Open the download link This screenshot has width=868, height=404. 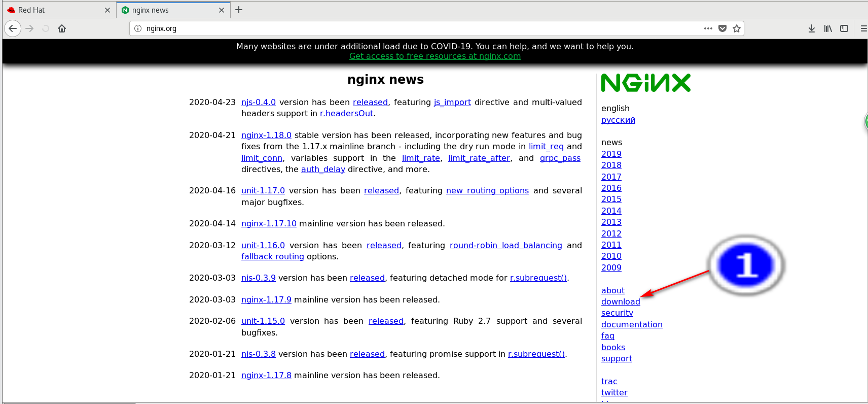point(621,301)
